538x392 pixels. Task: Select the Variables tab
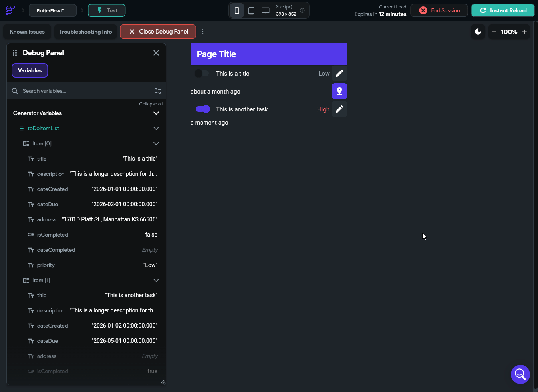pos(30,70)
